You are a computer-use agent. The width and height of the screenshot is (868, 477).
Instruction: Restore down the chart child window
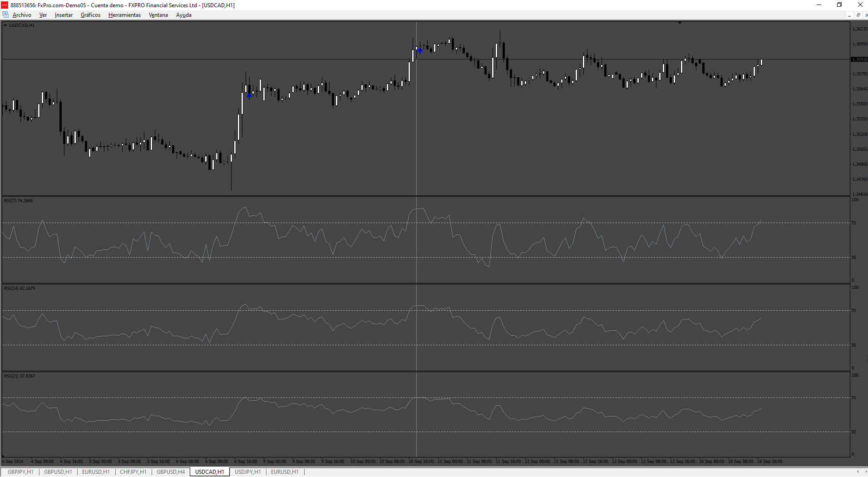(858, 15)
